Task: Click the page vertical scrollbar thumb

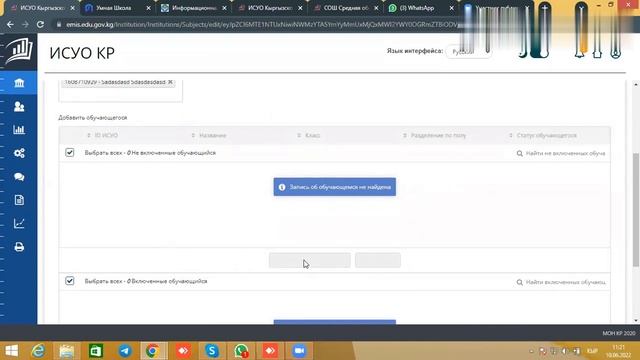Action: [x=636, y=210]
